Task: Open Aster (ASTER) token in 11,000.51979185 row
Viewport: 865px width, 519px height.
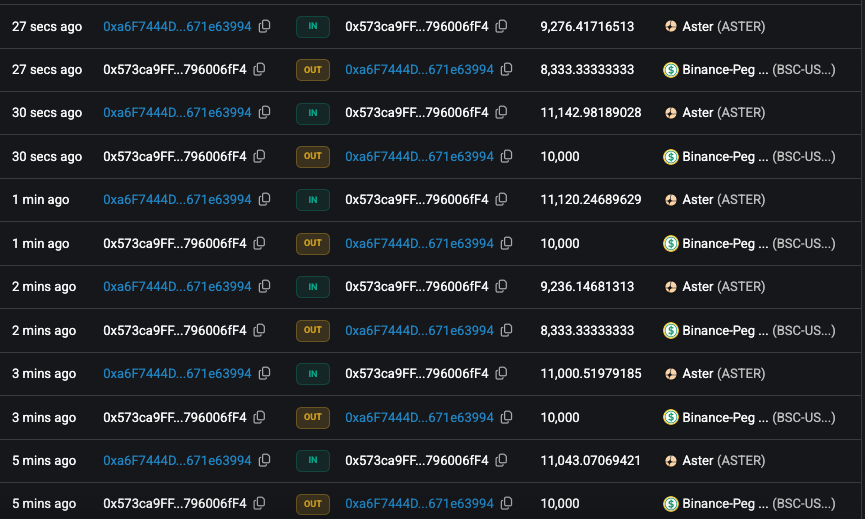Action: pyautogui.click(x=714, y=374)
